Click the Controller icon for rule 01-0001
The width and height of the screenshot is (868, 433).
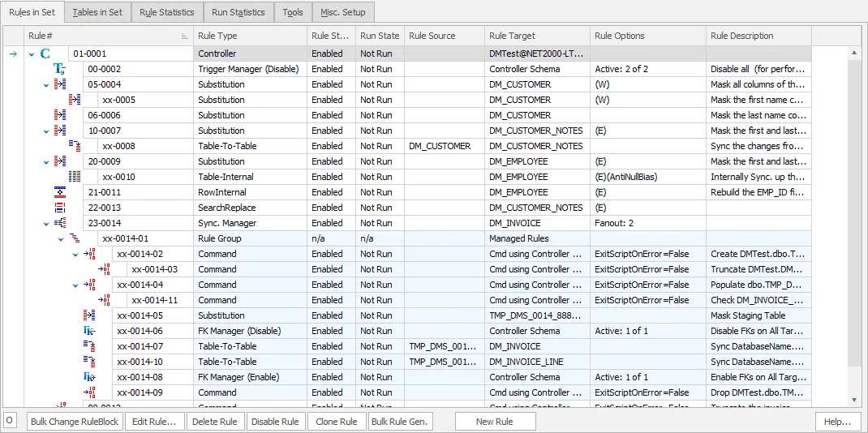click(45, 54)
